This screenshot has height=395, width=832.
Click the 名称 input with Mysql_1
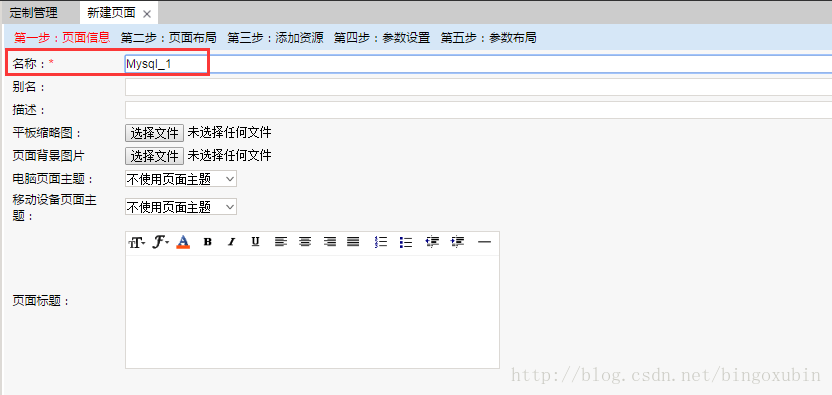tap(478, 64)
